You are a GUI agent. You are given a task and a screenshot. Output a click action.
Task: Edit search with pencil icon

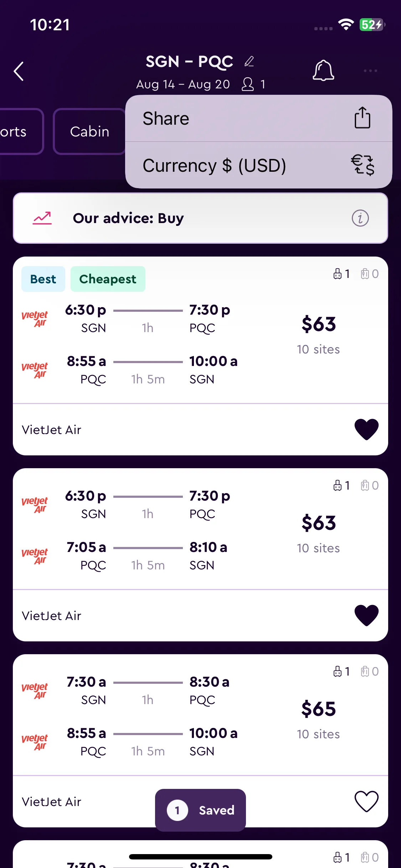coord(249,61)
